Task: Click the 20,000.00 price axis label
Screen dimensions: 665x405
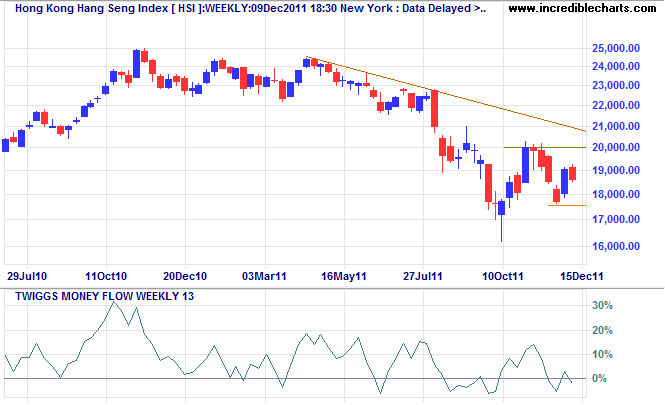Action: tap(616, 147)
